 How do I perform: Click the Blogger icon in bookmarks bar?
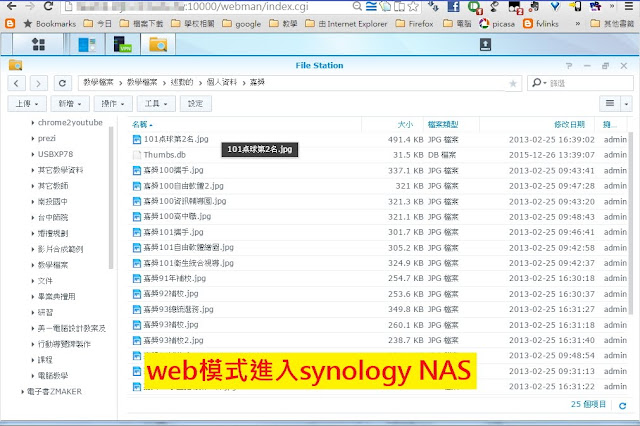pyautogui.click(x=10, y=24)
